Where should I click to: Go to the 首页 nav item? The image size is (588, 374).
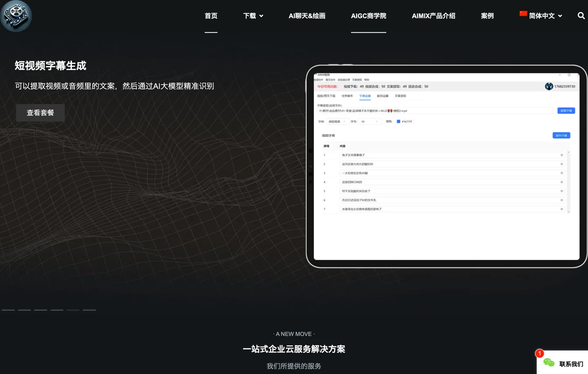click(x=211, y=16)
